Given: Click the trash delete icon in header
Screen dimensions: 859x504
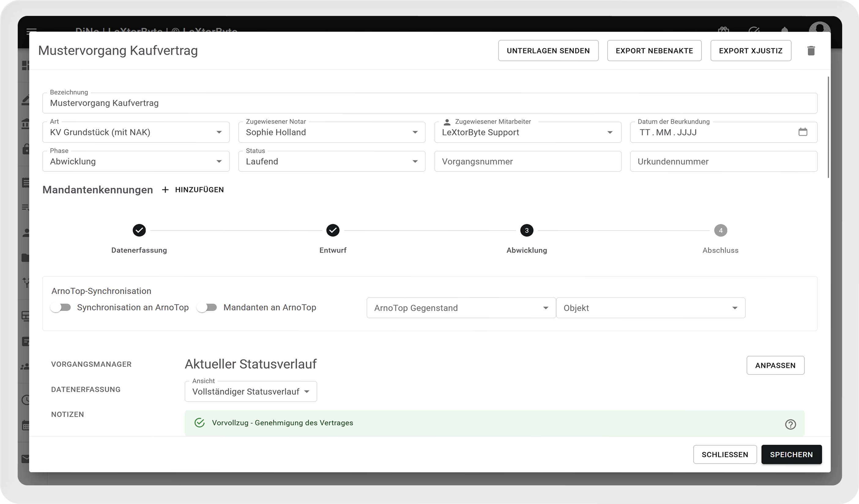Looking at the screenshot, I should pyautogui.click(x=811, y=51).
